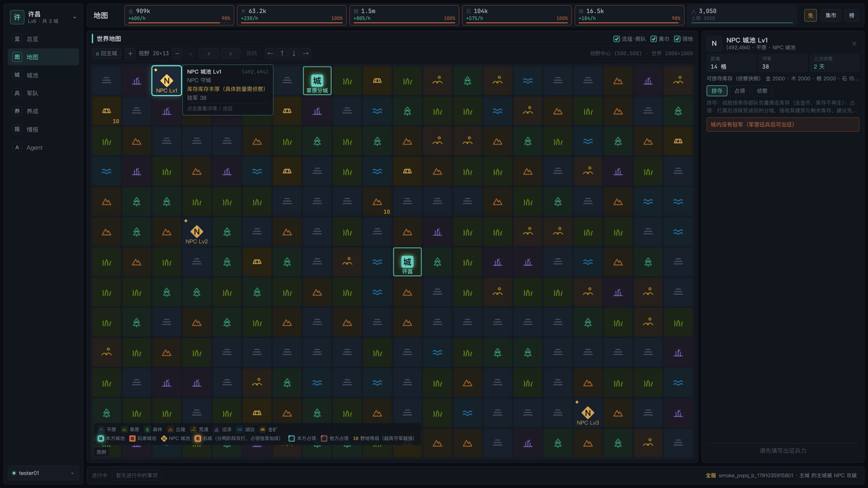Select the 许昌 main city tile
The image size is (868, 488).
(x=407, y=262)
